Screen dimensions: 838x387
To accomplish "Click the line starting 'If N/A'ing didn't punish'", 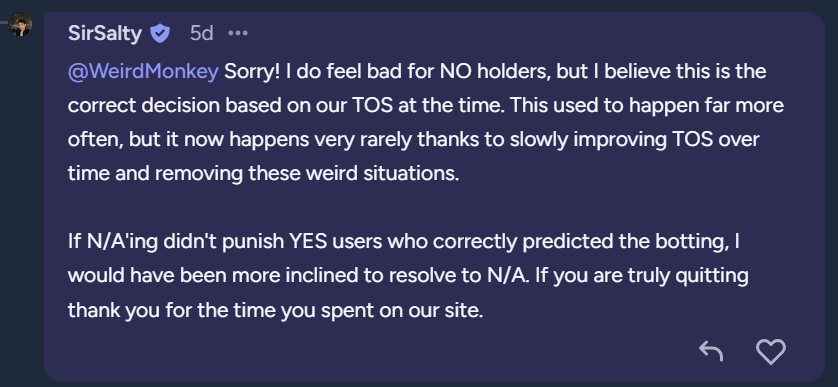I will (x=404, y=242).
